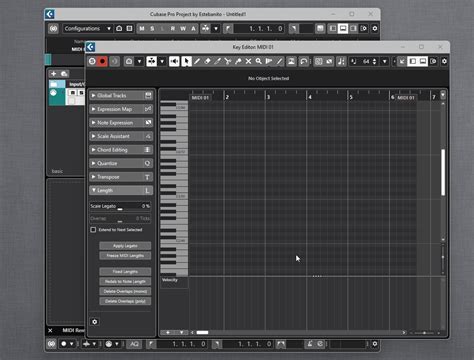Viewport: 474px width, 360px height.
Task: Toggle Read (R) automation in Project toolbar
Action: click(173, 29)
